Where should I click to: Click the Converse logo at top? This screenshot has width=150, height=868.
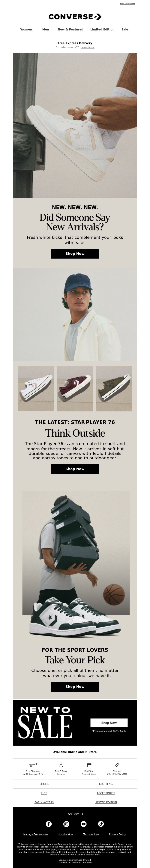[75, 17]
